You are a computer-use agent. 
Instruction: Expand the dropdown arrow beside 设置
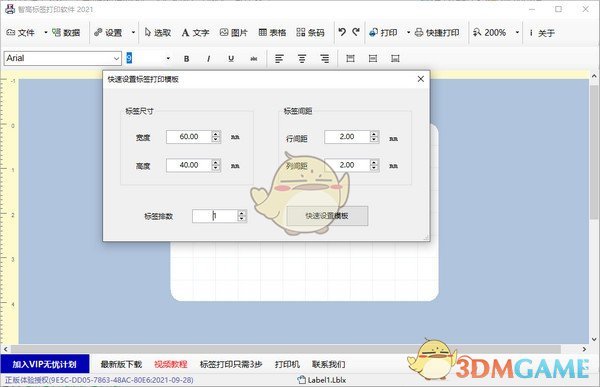point(133,33)
